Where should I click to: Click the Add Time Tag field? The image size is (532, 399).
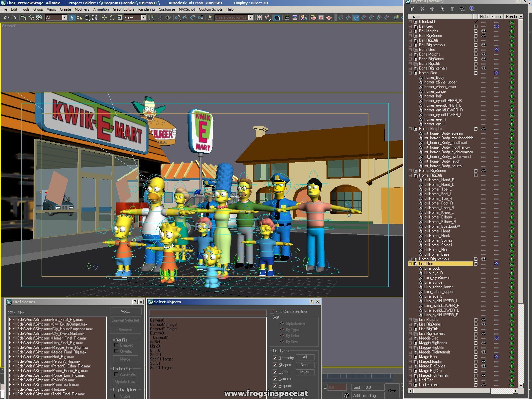[368, 396]
